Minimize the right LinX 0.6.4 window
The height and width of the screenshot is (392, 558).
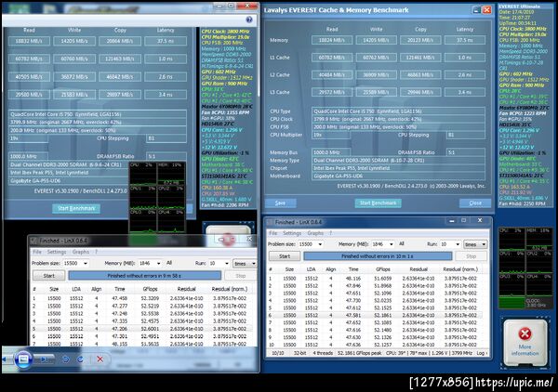tap(451, 221)
